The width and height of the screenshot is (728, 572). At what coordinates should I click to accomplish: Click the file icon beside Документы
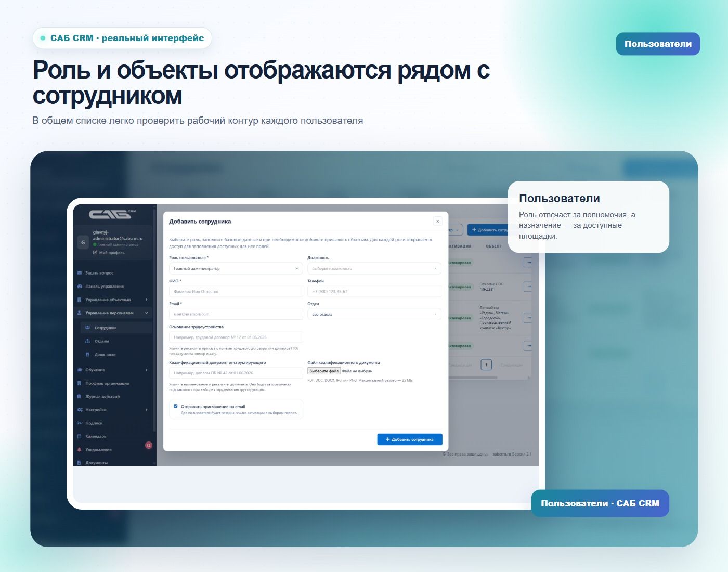[80, 463]
